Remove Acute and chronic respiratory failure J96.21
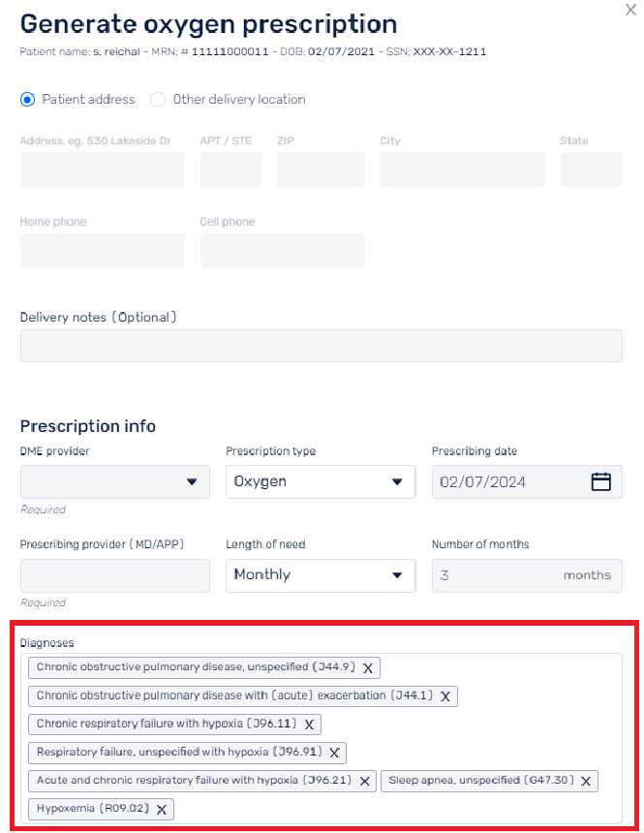The width and height of the screenshot is (644, 833). click(364, 781)
